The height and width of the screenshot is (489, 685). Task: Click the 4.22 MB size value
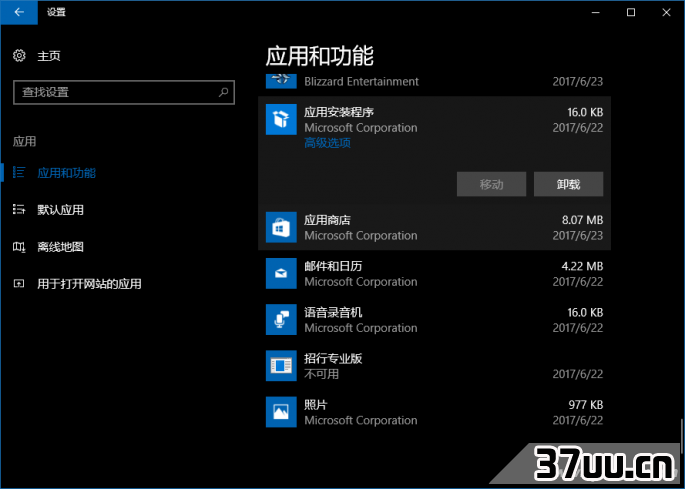[x=582, y=266]
